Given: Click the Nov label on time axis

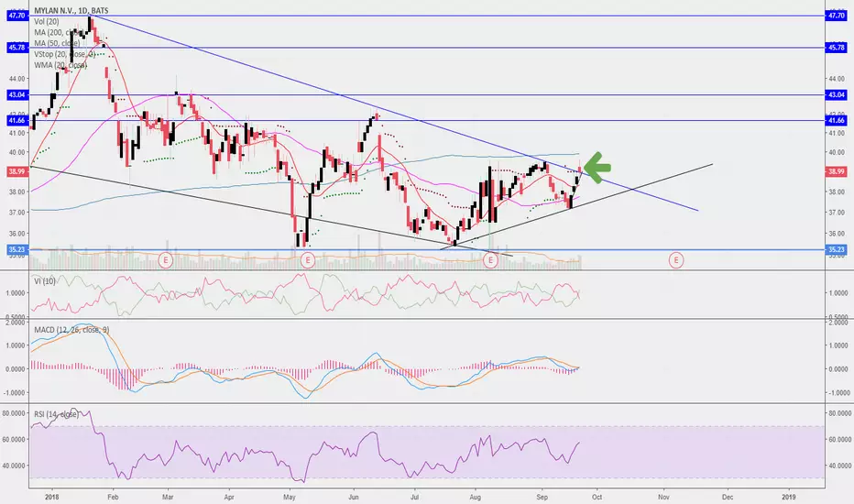Looking at the screenshot, I should coord(663,497).
